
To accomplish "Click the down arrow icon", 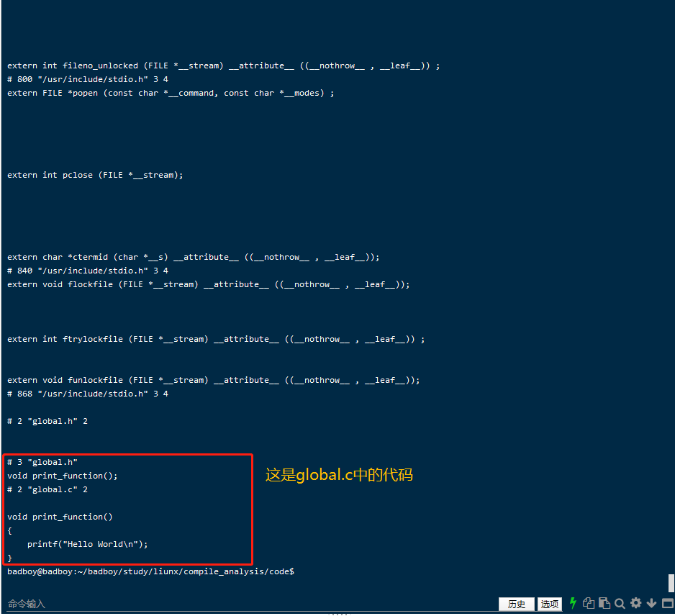I will pyautogui.click(x=652, y=603).
